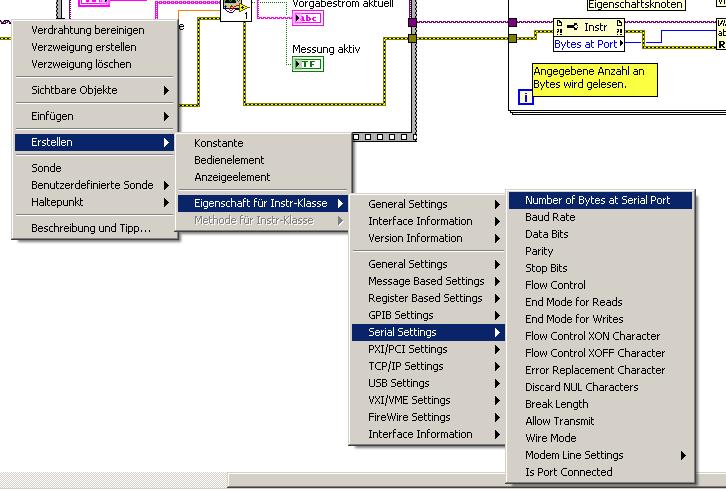The height and width of the screenshot is (490, 726).
Task: Choose Verzweigung erstellen
Action: point(94,47)
